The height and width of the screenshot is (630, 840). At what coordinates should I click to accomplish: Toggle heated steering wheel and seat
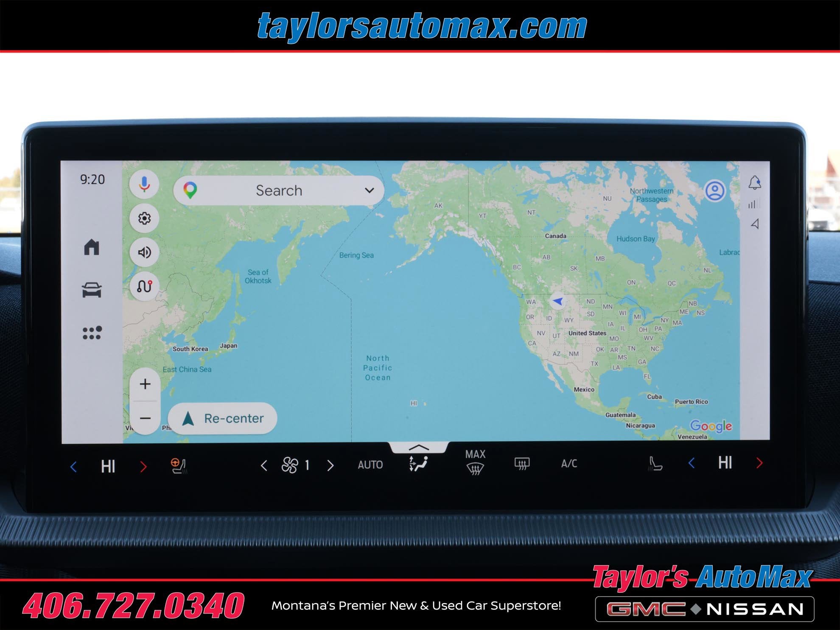(179, 466)
